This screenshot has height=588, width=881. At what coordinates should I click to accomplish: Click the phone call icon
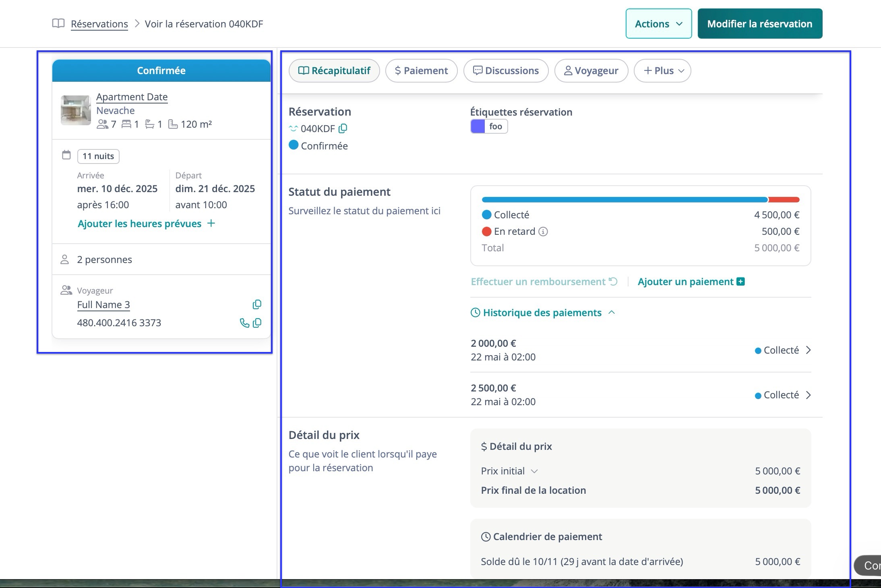pos(244,323)
